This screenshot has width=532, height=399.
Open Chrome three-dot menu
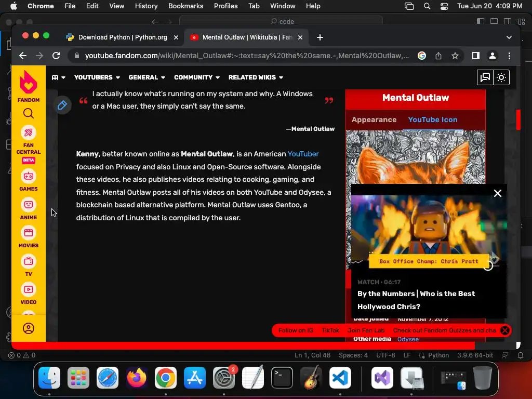click(509, 56)
